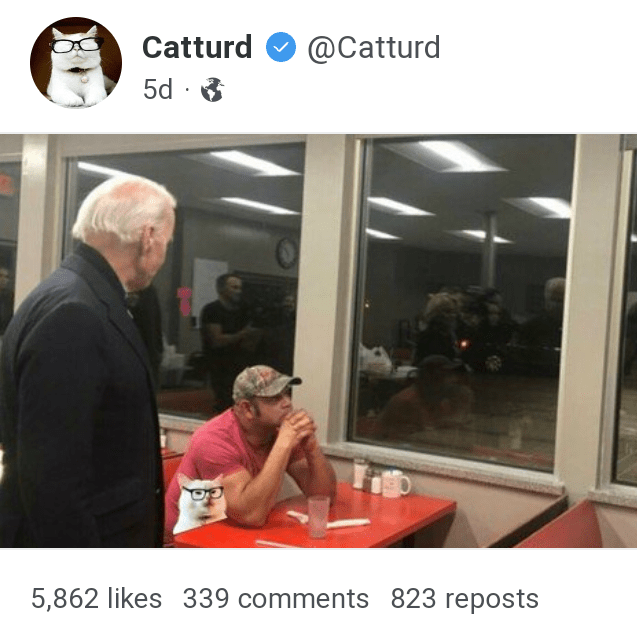Open the diner GIF in full view

(x=318, y=340)
